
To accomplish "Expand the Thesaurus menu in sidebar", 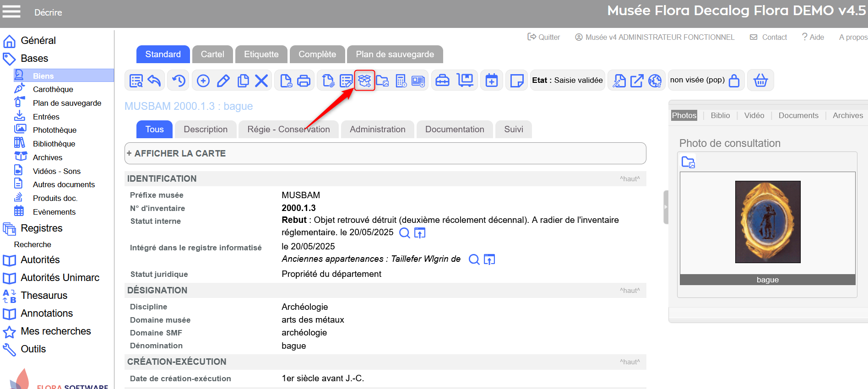I will 44,296.
